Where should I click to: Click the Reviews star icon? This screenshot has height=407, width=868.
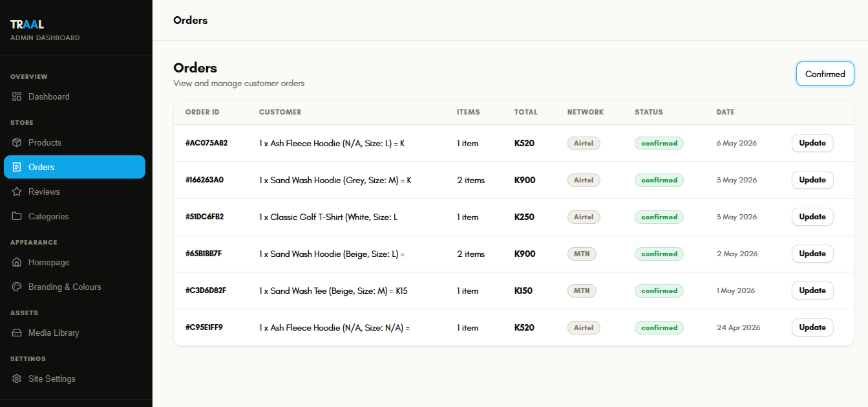click(17, 192)
